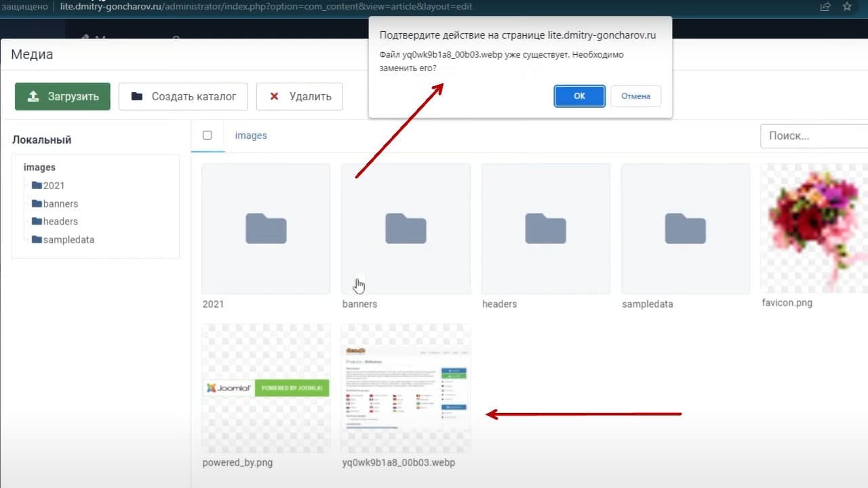Select the images root tree node
Image resolution: width=868 pixels, height=488 pixels.
pos(39,167)
